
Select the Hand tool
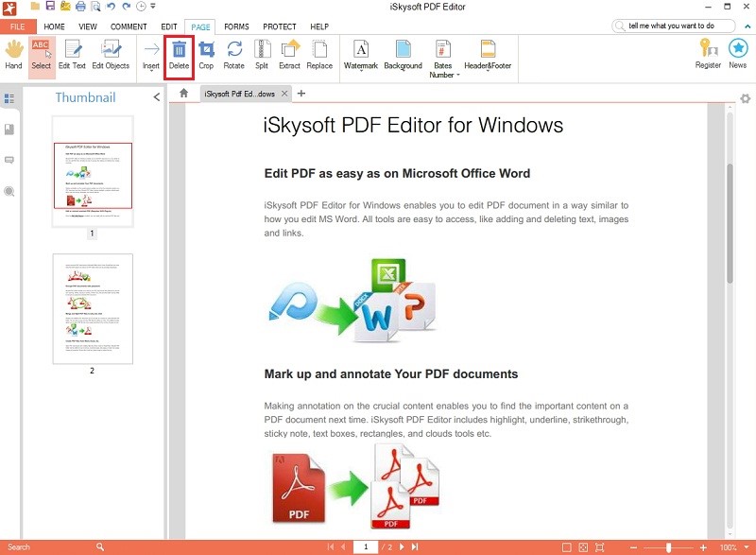pyautogui.click(x=14, y=55)
